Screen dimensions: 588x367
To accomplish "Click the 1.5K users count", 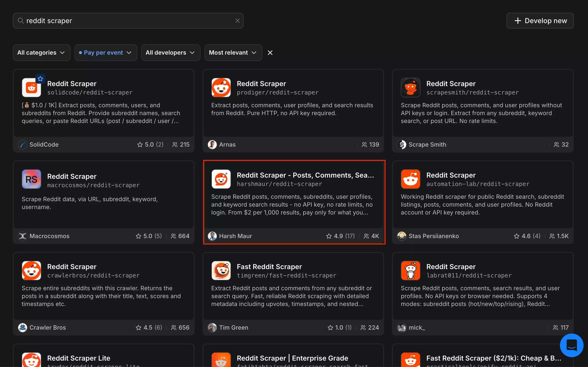I will (x=559, y=236).
